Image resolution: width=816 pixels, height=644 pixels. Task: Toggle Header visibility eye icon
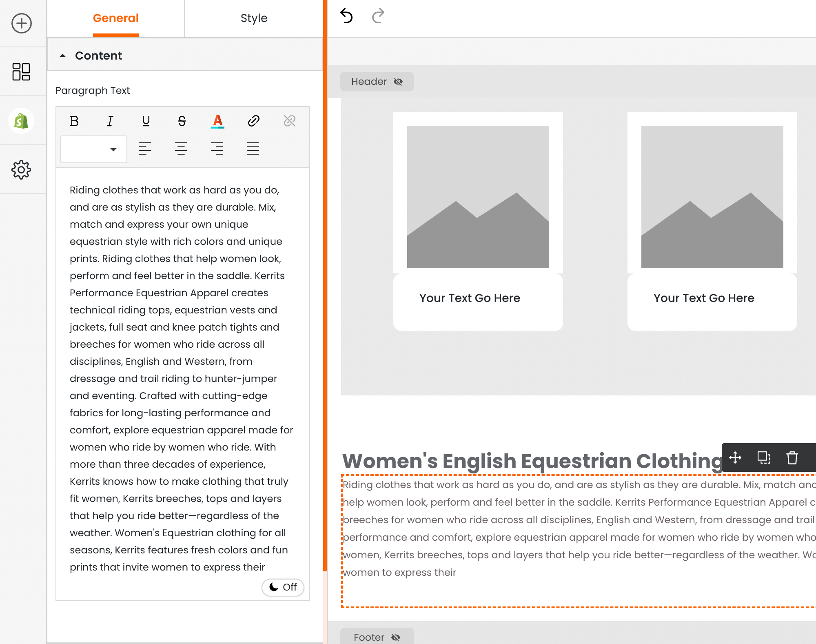398,82
